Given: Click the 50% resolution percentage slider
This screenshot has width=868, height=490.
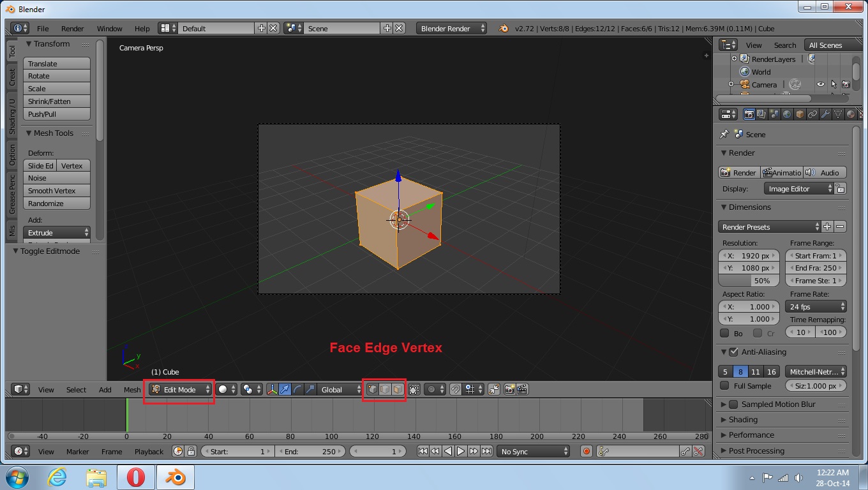Looking at the screenshot, I should click(749, 280).
